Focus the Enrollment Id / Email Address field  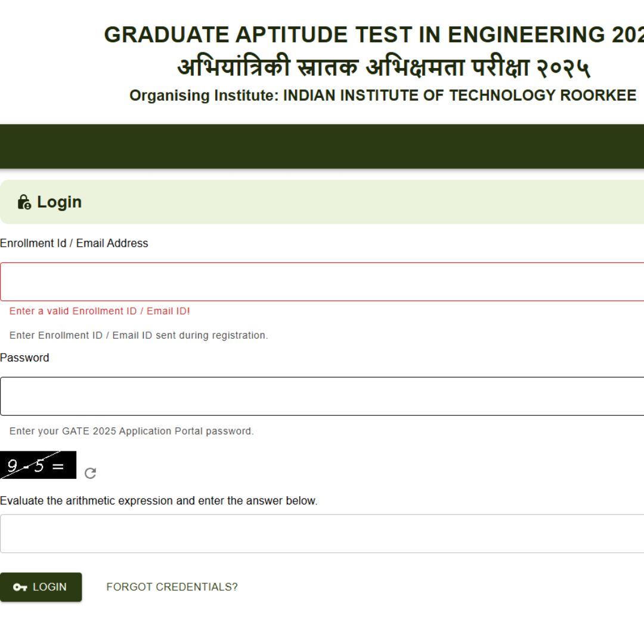point(322,281)
